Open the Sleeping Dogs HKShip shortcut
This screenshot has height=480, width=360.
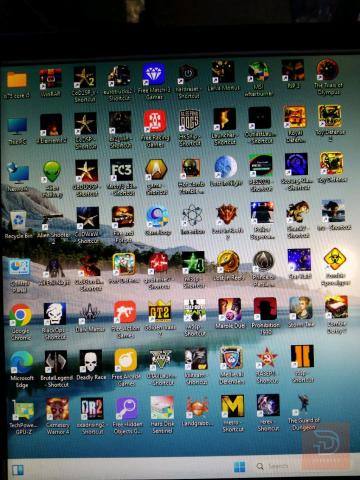pyautogui.click(x=189, y=120)
